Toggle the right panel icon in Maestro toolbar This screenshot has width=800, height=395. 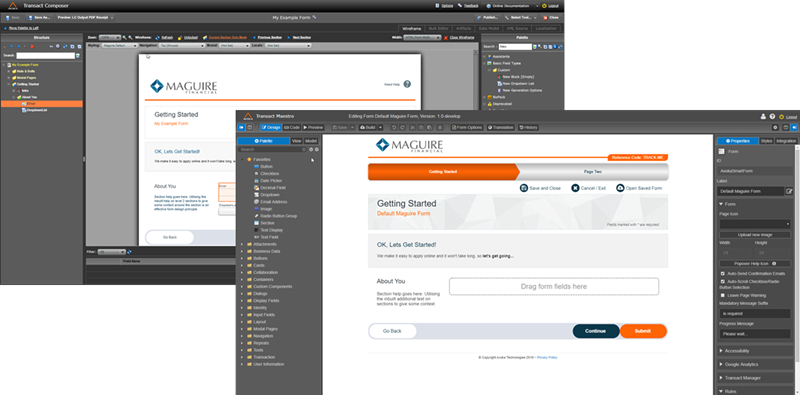794,127
